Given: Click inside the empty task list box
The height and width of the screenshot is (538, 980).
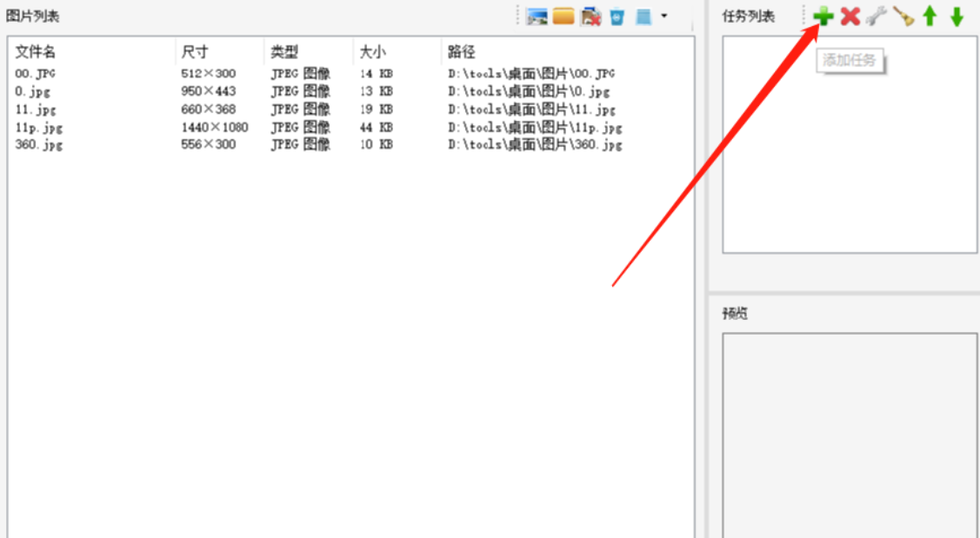Looking at the screenshot, I should (850, 144).
